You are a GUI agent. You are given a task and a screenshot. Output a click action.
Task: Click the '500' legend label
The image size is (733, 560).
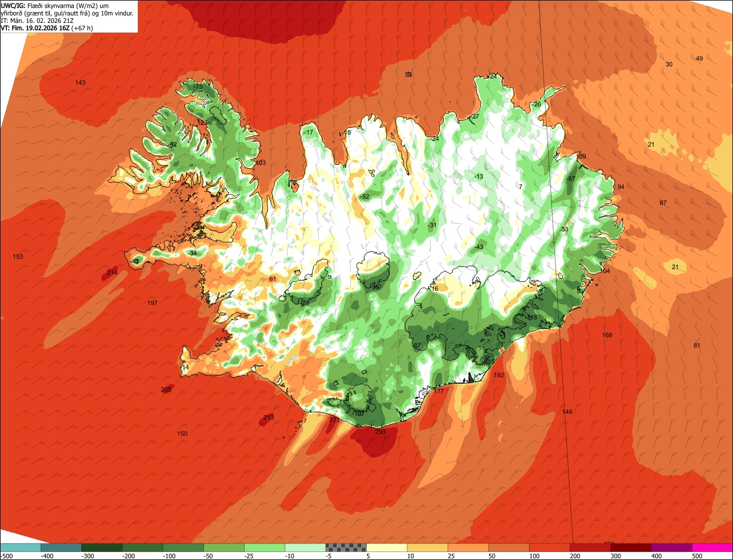click(696, 556)
